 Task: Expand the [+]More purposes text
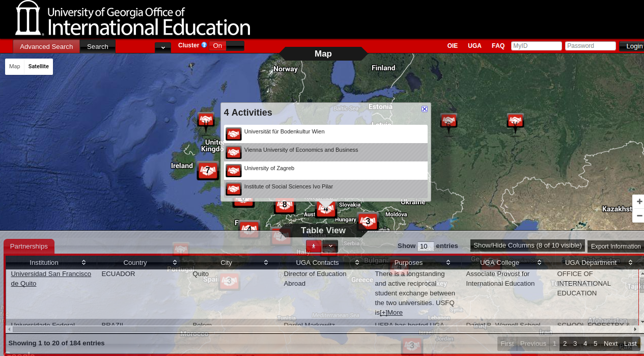[391, 313]
